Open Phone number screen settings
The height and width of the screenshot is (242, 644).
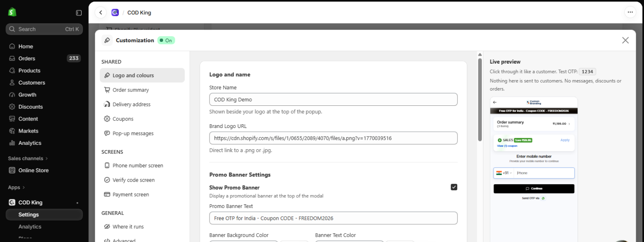click(142, 165)
